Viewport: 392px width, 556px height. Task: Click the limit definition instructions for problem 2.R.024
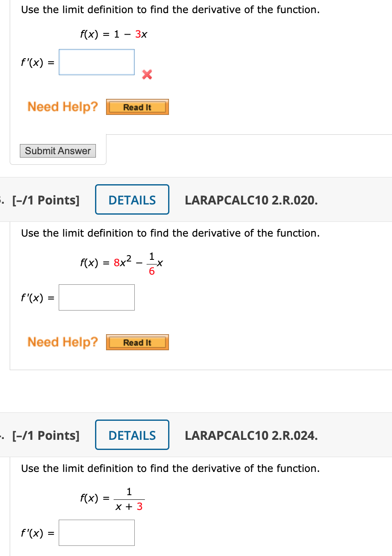(x=169, y=468)
